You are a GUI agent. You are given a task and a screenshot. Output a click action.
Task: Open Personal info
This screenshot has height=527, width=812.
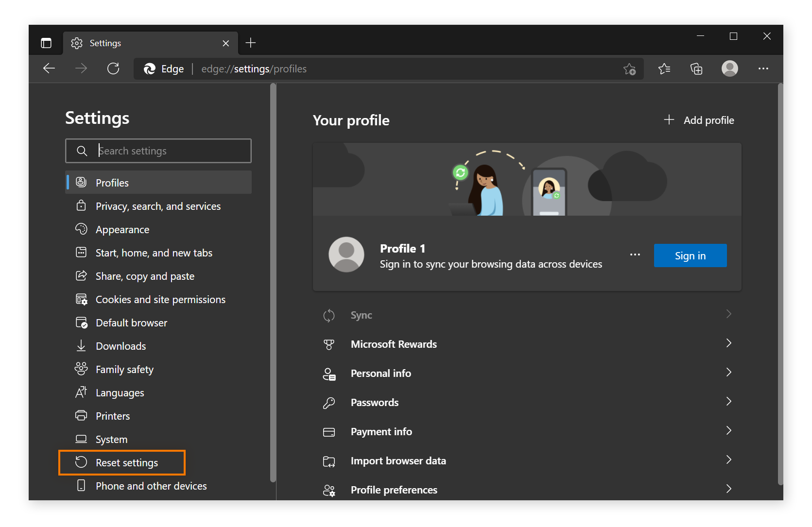coord(527,373)
